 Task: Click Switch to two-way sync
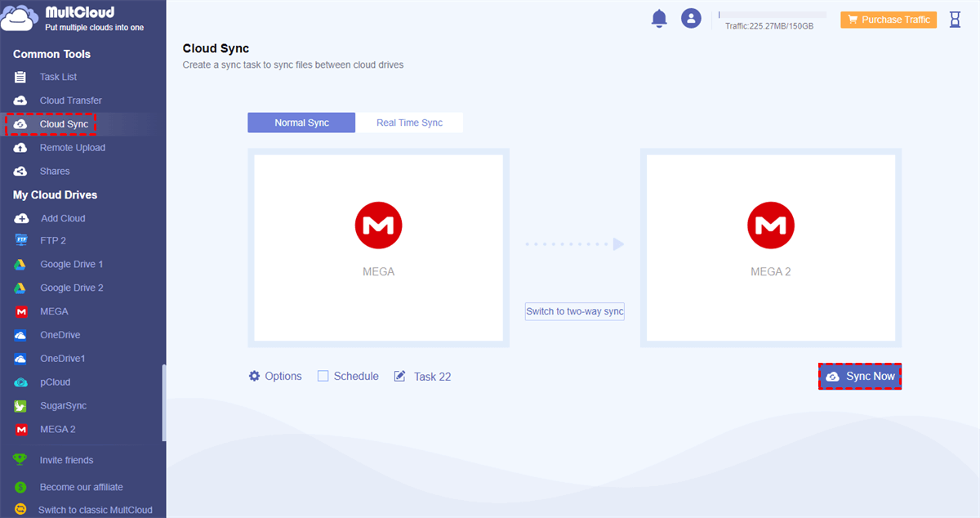[x=575, y=311]
